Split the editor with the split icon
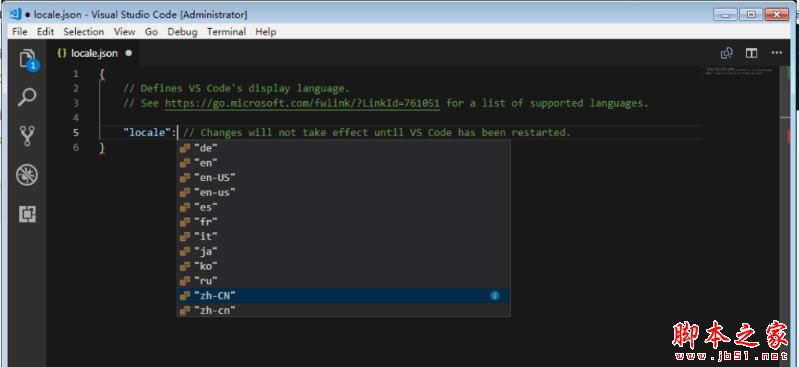This screenshot has width=799, height=367. click(752, 53)
